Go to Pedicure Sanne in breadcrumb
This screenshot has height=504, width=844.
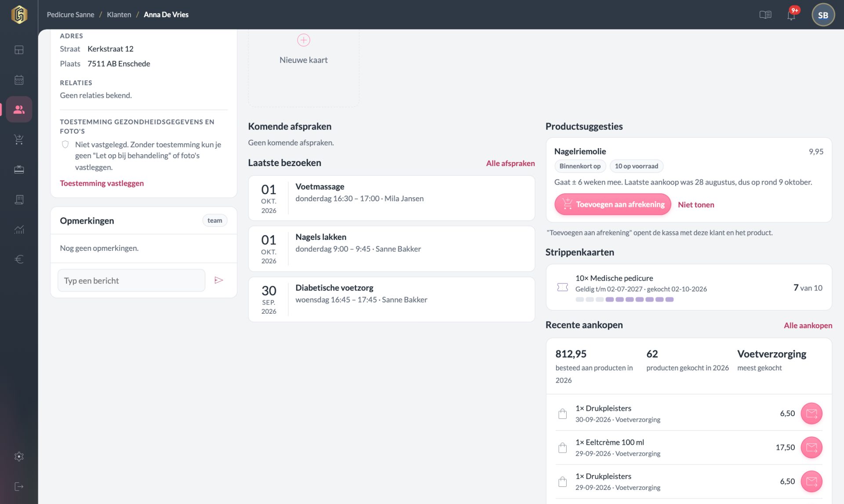point(70,15)
